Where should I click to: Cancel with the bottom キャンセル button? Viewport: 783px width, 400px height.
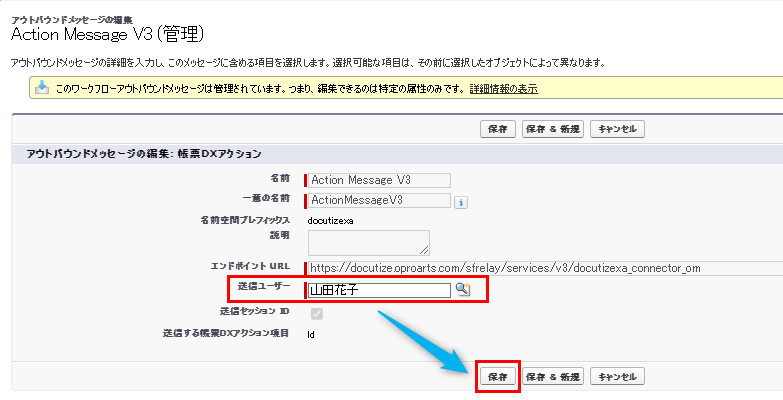click(x=617, y=376)
